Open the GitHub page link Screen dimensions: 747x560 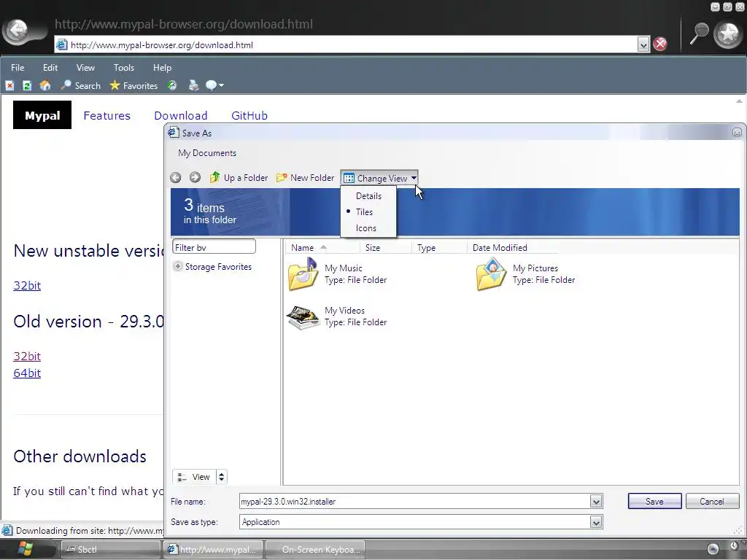point(249,116)
